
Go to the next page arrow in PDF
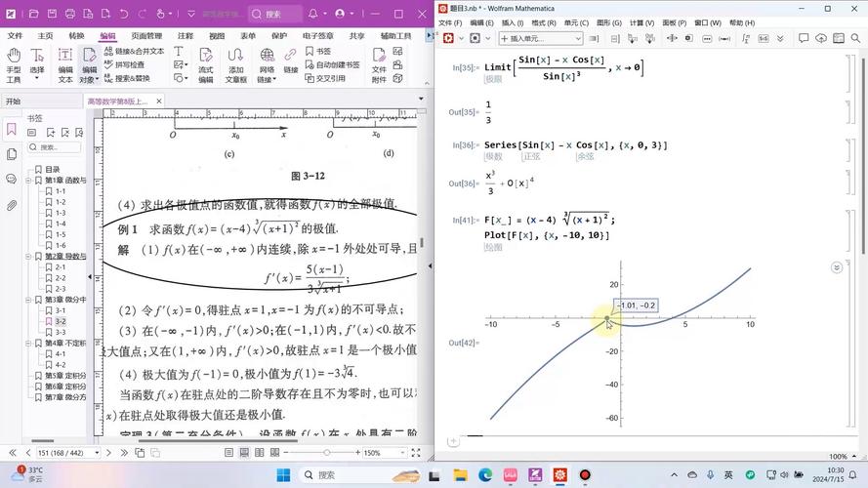click(108, 453)
